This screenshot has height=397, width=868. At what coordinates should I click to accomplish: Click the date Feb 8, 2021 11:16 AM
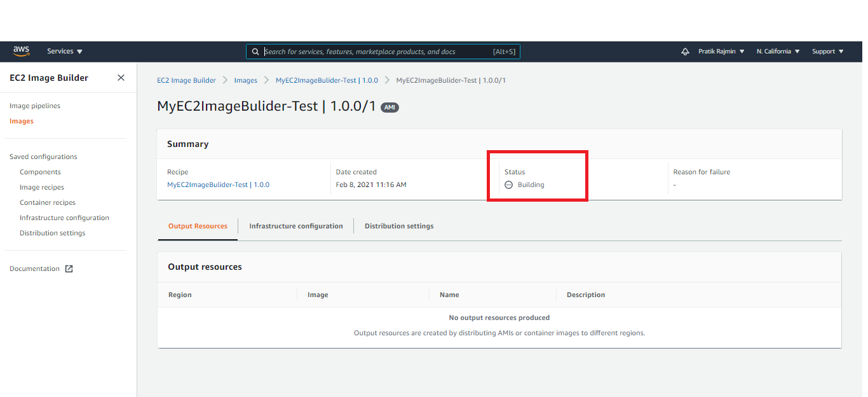[x=371, y=185]
